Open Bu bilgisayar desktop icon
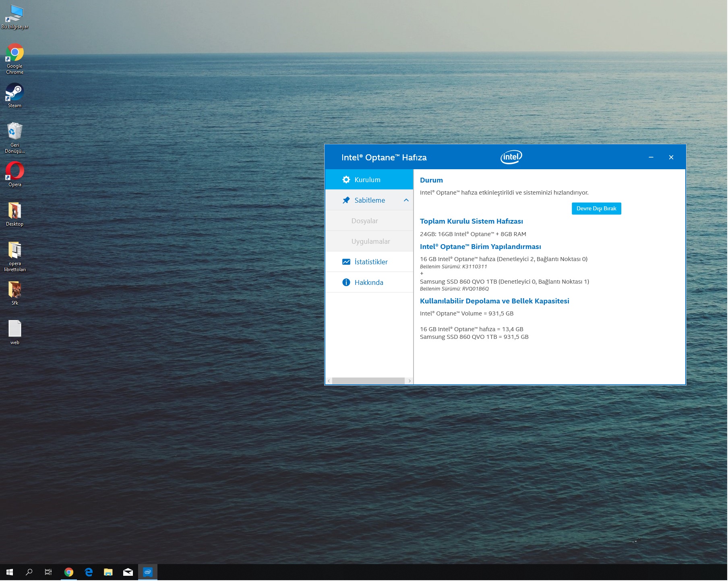The height and width of the screenshot is (581, 728). click(x=15, y=17)
